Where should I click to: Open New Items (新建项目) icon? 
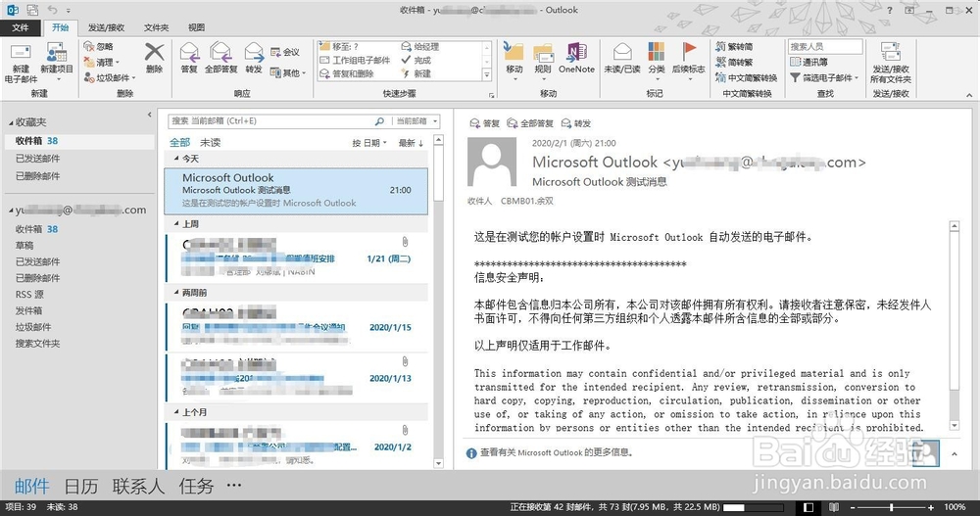pyautogui.click(x=56, y=53)
